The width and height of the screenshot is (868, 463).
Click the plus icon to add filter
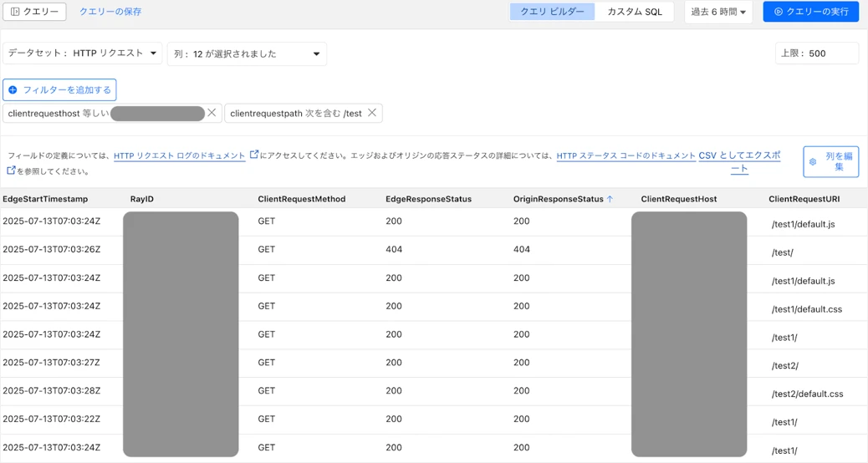pyautogui.click(x=13, y=89)
